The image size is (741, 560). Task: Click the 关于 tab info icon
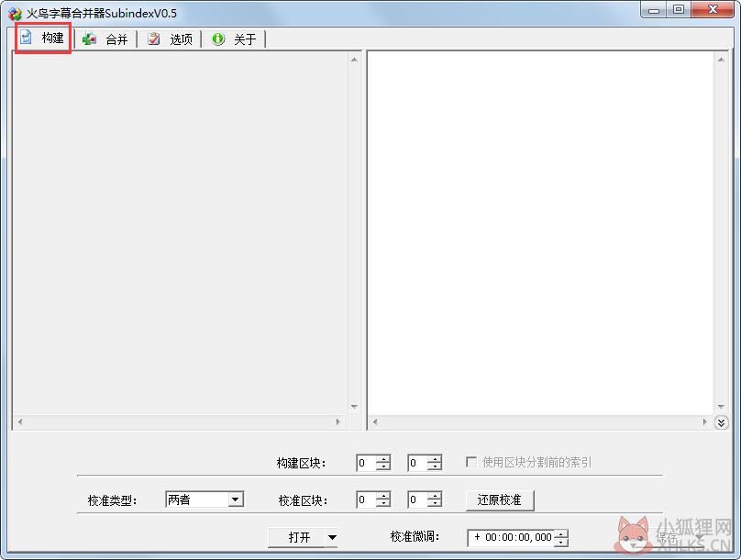point(218,38)
